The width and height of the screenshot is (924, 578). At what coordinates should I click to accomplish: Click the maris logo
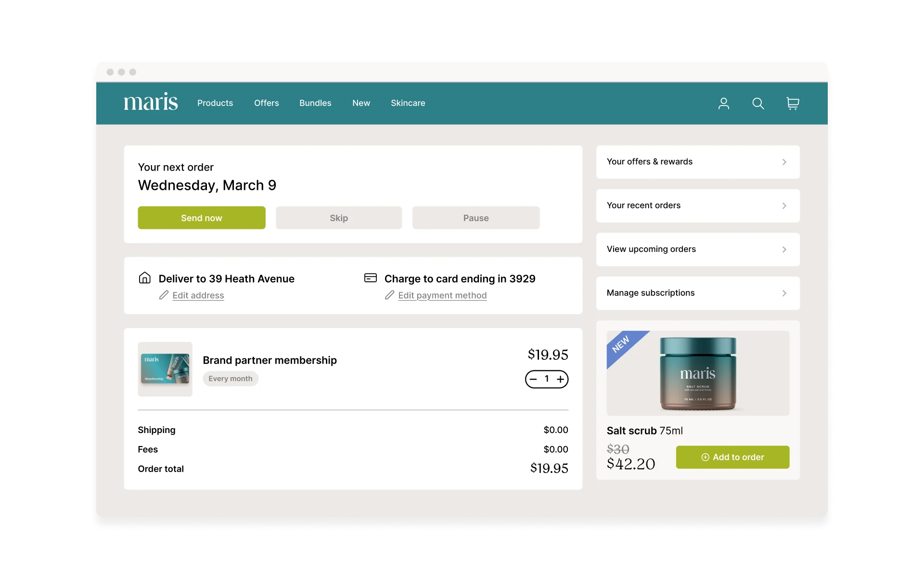point(151,102)
